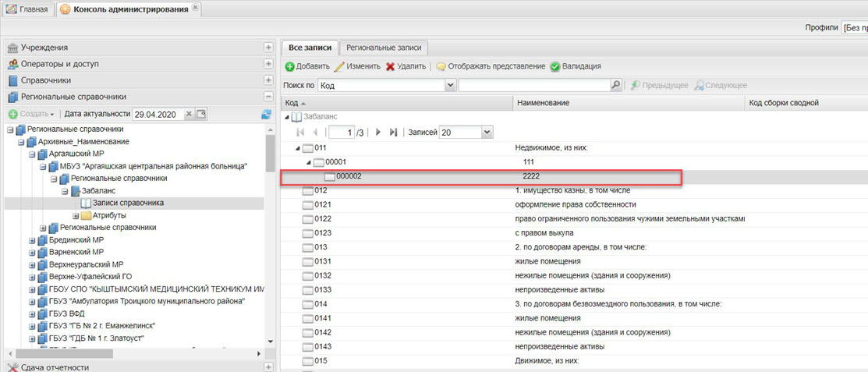Jump to the last page of records
The width and height of the screenshot is (868, 372).
coord(393,133)
